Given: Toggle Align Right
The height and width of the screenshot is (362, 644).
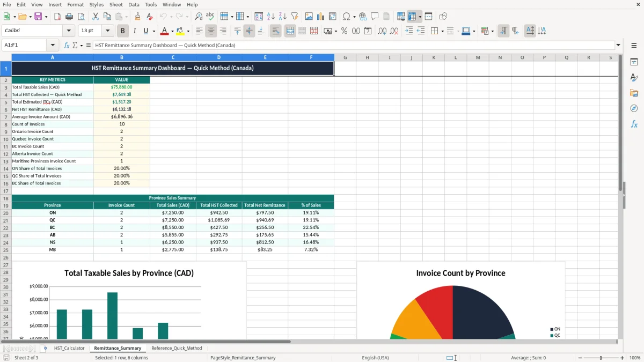Looking at the screenshot, I should 223,31.
